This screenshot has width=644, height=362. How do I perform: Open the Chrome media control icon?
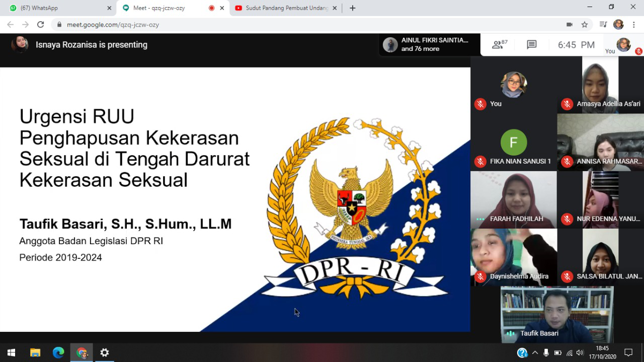[x=603, y=24]
